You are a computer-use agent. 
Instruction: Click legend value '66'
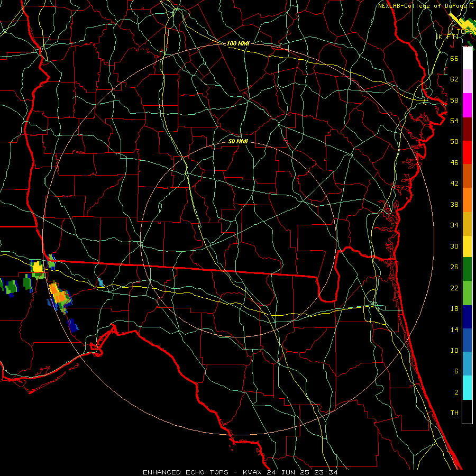[x=454, y=58]
